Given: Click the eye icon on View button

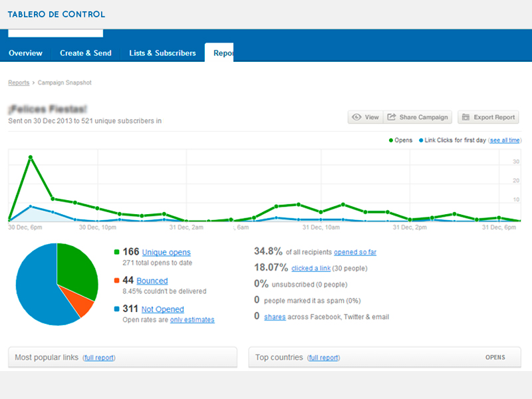Looking at the screenshot, I should [x=357, y=117].
